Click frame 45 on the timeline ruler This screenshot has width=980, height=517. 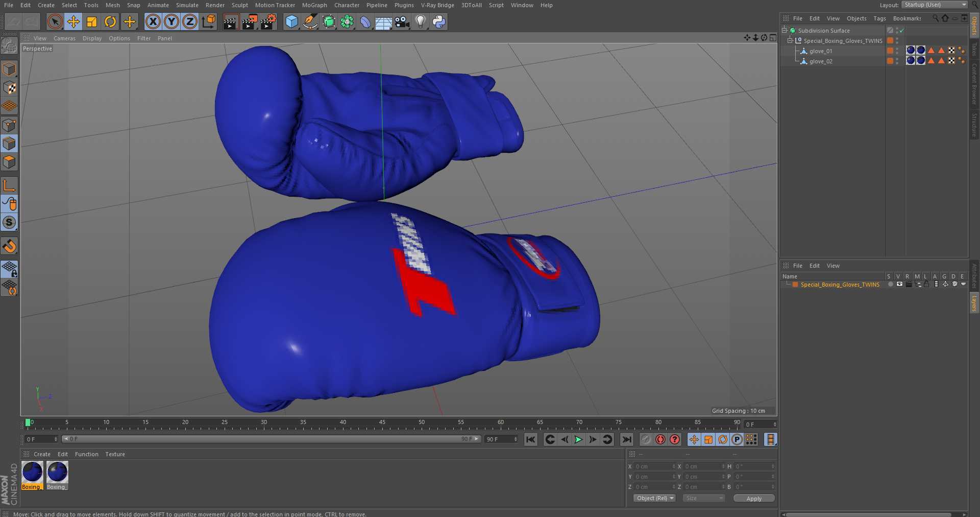(382, 424)
